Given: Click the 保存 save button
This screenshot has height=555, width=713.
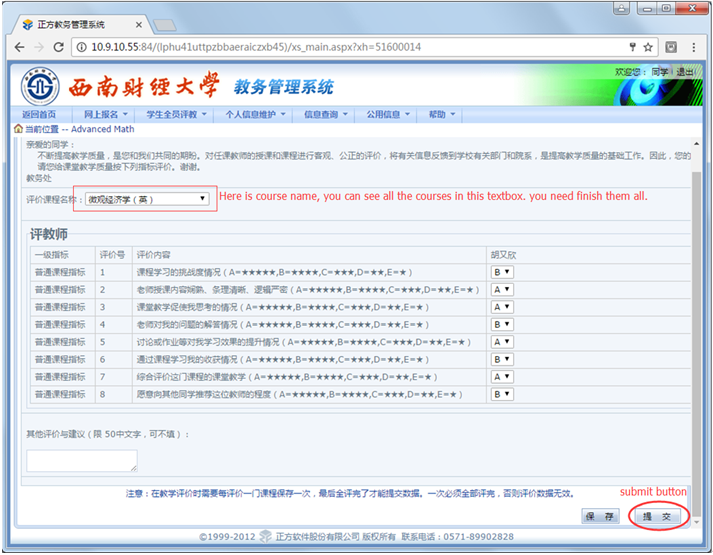Looking at the screenshot, I should point(600,517).
